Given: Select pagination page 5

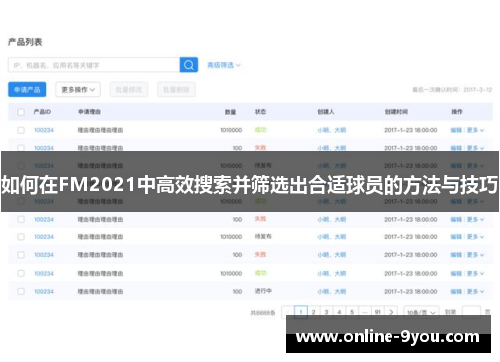Looking at the screenshot, I should click(352, 312).
